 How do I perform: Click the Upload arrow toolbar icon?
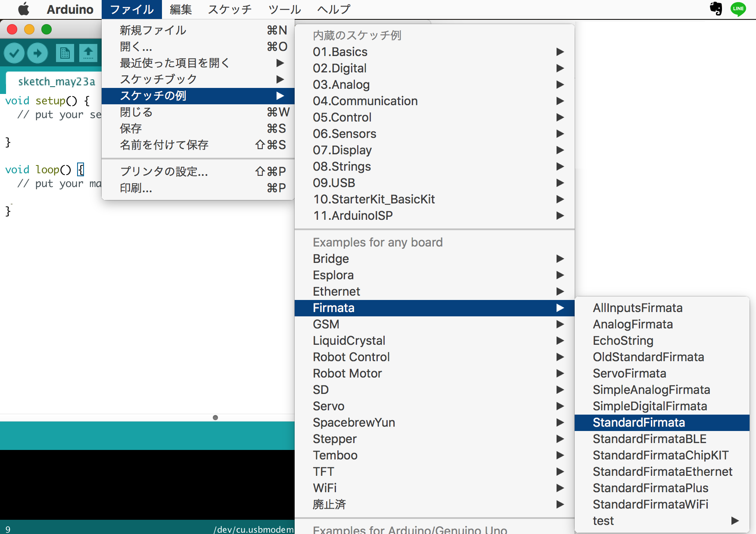[x=37, y=53]
